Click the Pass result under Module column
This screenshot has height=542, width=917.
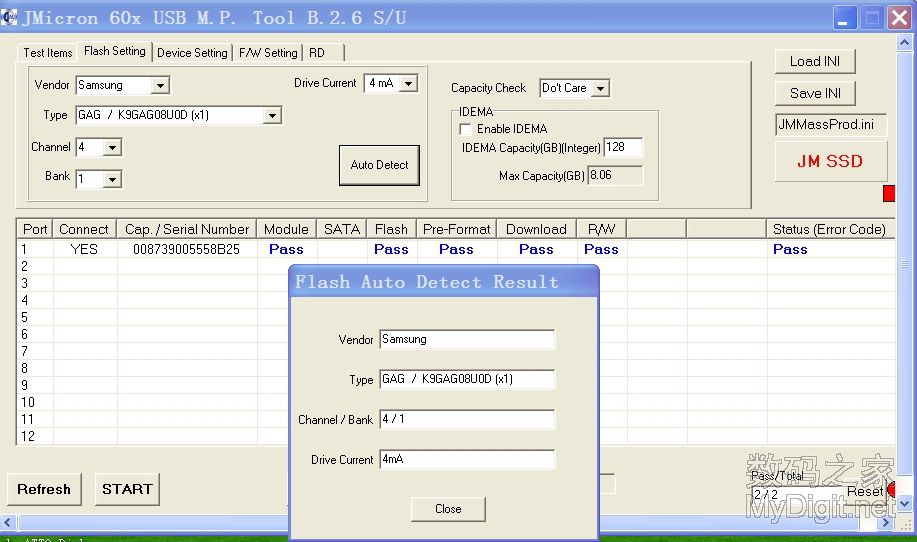(x=286, y=250)
